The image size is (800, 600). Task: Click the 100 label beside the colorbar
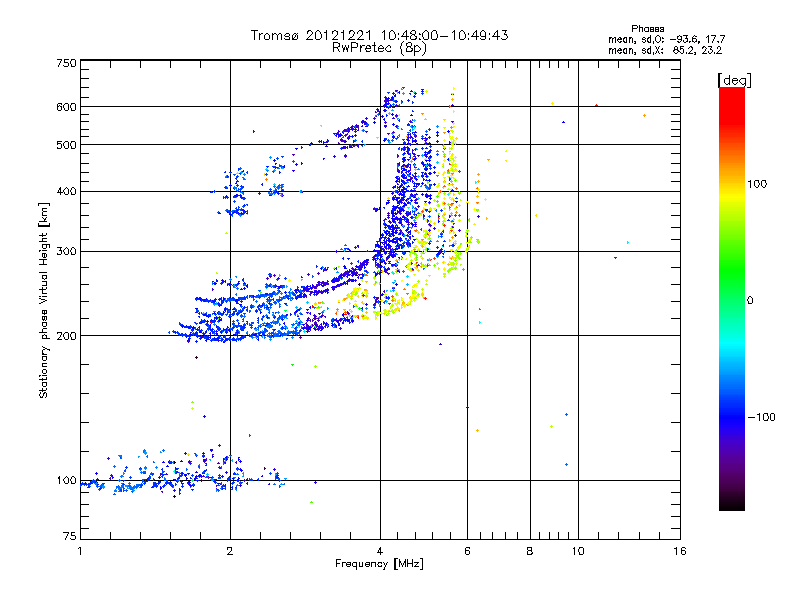[x=757, y=184]
